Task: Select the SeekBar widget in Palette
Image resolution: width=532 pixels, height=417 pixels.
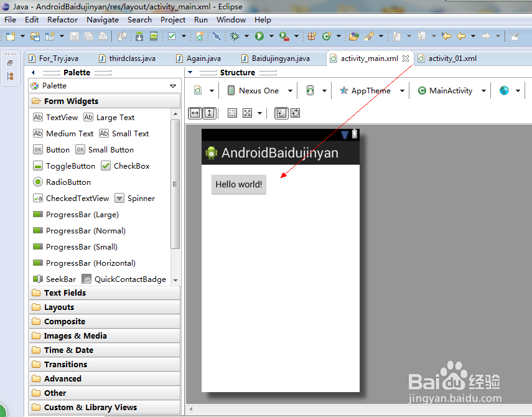Action: 55,279
